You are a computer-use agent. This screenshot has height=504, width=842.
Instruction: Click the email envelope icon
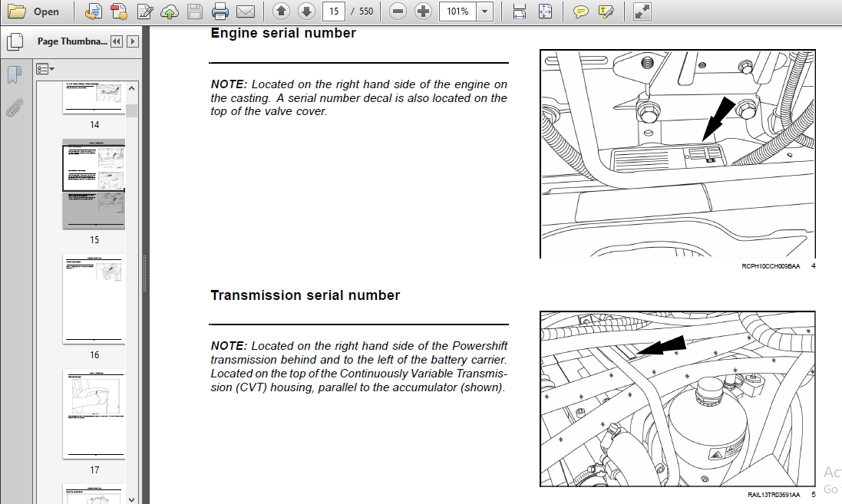[x=246, y=12]
